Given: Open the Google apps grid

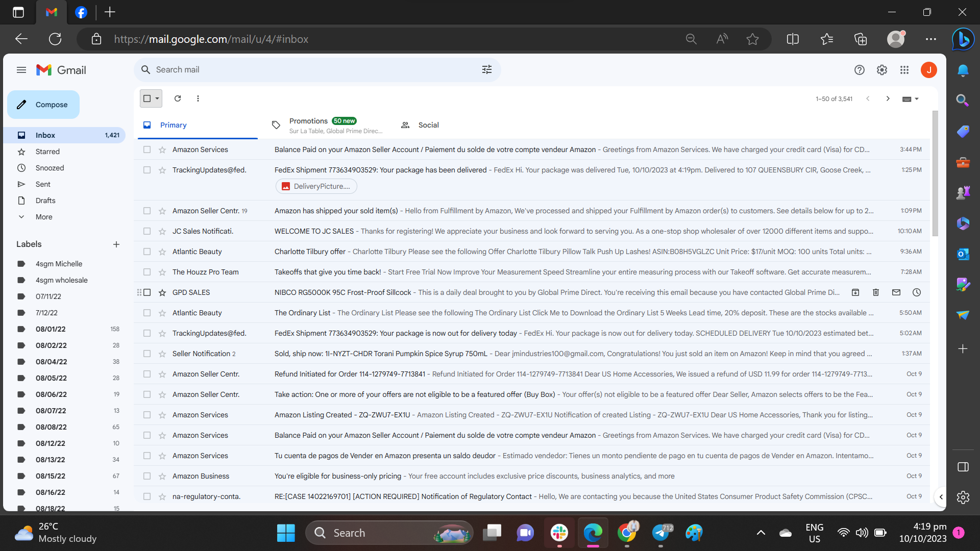Looking at the screenshot, I should (904, 70).
